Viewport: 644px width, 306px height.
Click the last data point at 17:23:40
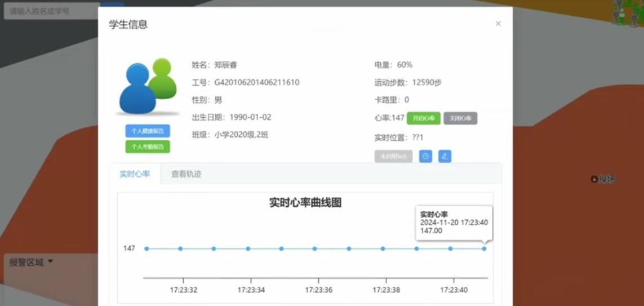point(484,249)
